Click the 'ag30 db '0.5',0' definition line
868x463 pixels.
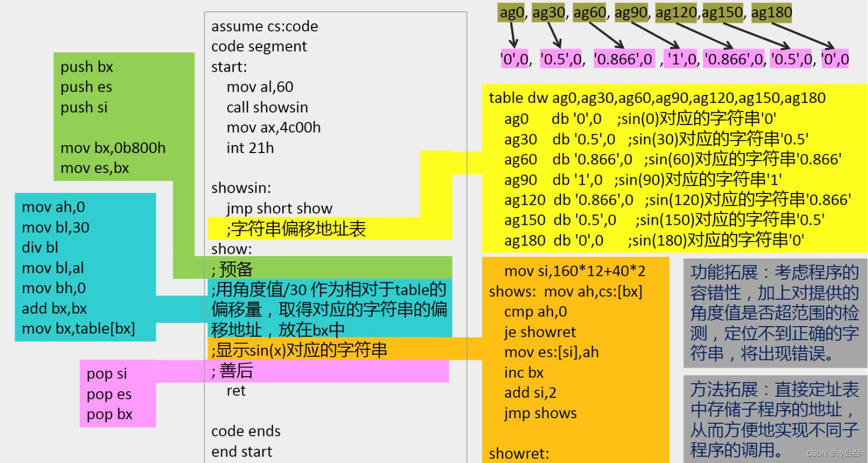(x=656, y=139)
